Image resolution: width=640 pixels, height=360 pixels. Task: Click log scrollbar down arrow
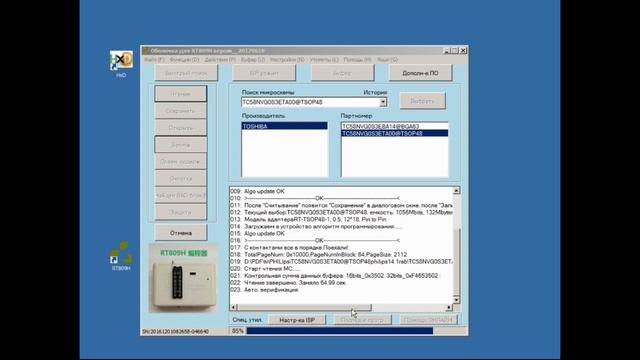pyautogui.click(x=456, y=300)
